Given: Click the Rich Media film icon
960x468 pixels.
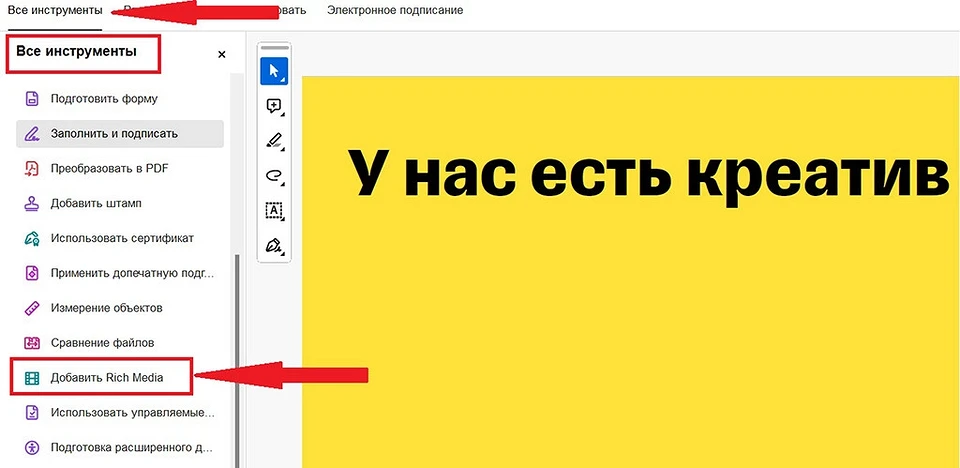Looking at the screenshot, I should (32, 378).
